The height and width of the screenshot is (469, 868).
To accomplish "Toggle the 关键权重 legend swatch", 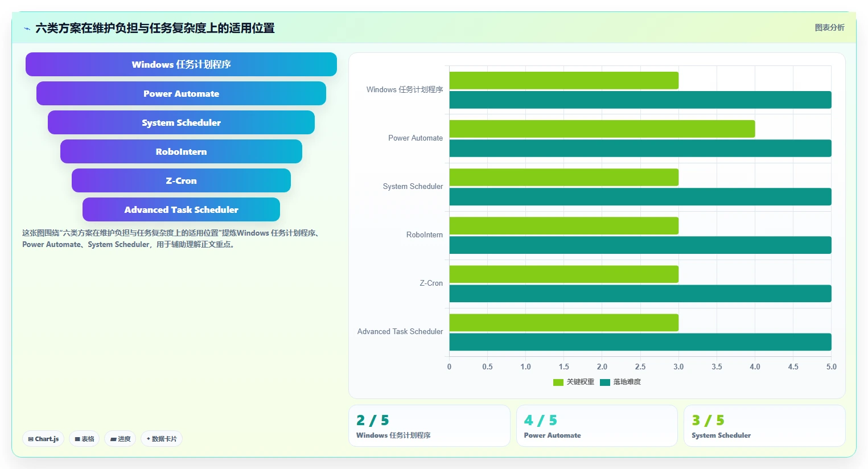I will pyautogui.click(x=558, y=382).
